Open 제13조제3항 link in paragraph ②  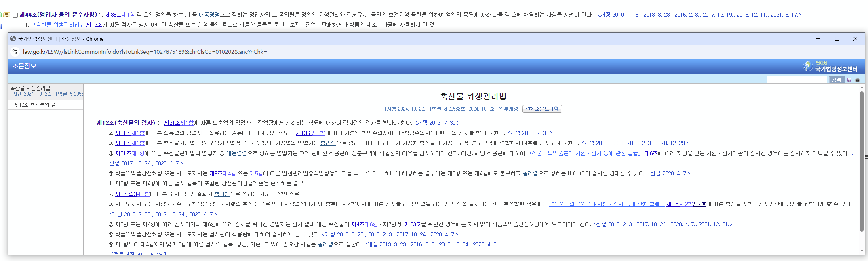[310, 133]
